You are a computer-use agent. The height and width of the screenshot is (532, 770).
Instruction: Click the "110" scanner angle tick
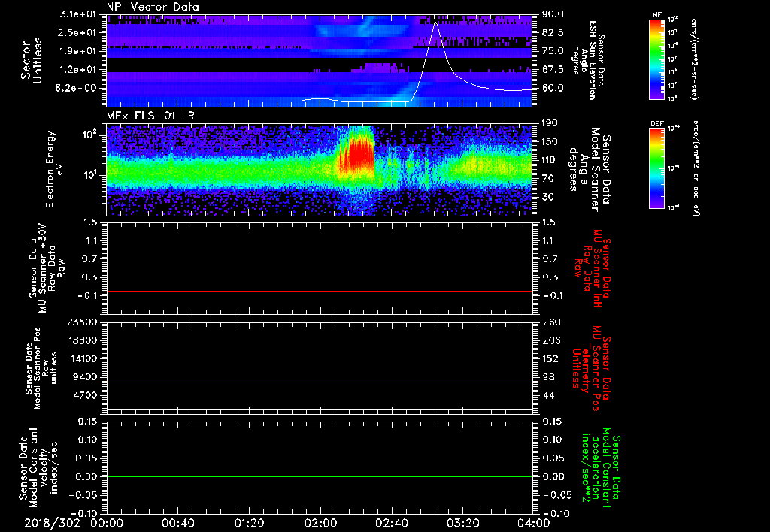550,160
